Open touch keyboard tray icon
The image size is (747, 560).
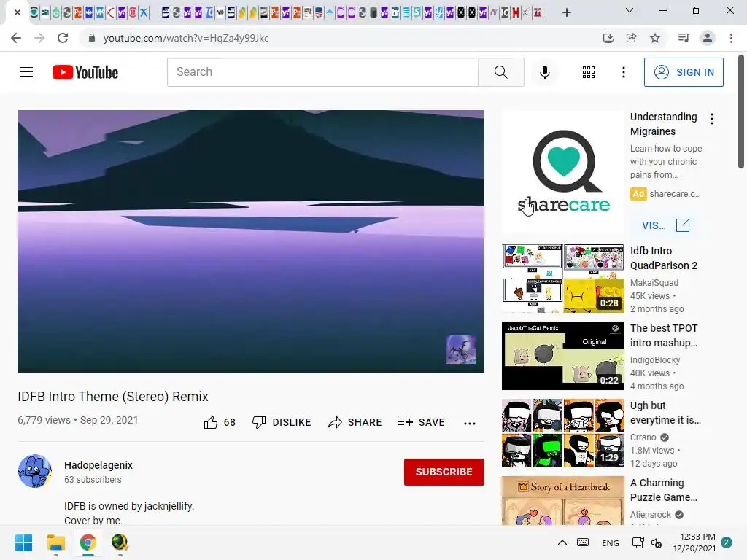583,542
